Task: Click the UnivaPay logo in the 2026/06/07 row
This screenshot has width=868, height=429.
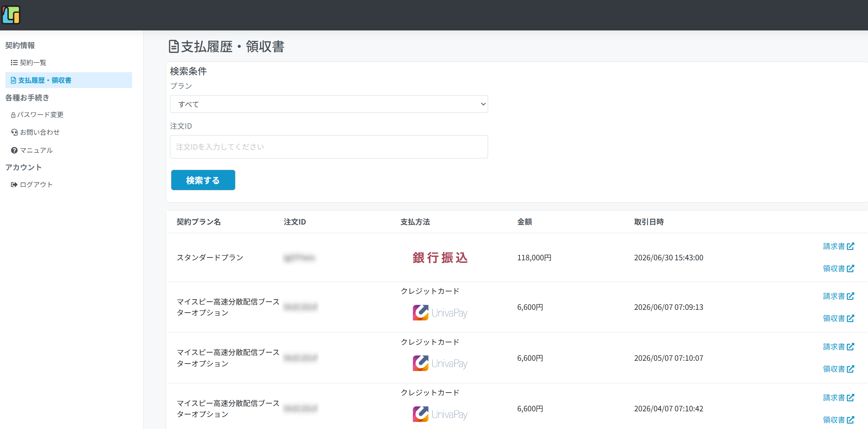Action: click(440, 313)
